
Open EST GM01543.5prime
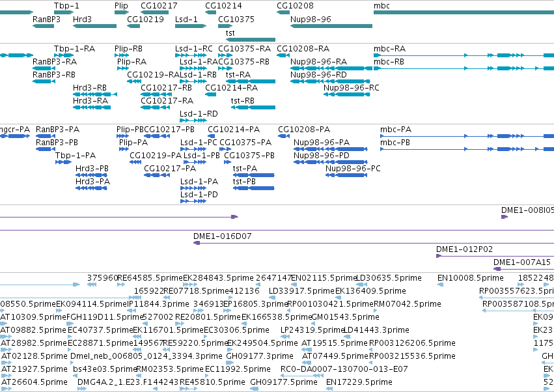click(x=345, y=317)
